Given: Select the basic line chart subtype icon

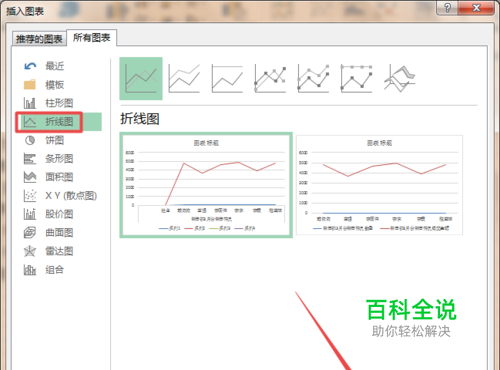Looking at the screenshot, I should 141,79.
